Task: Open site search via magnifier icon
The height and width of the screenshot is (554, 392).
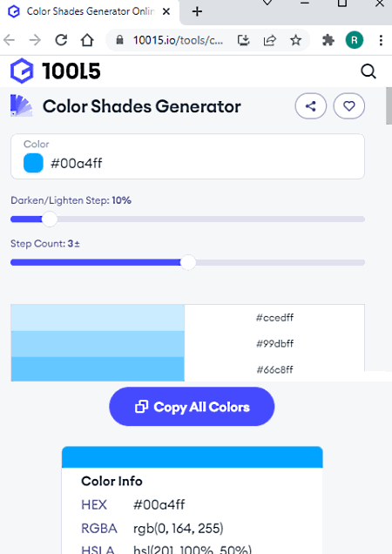Action: [368, 71]
